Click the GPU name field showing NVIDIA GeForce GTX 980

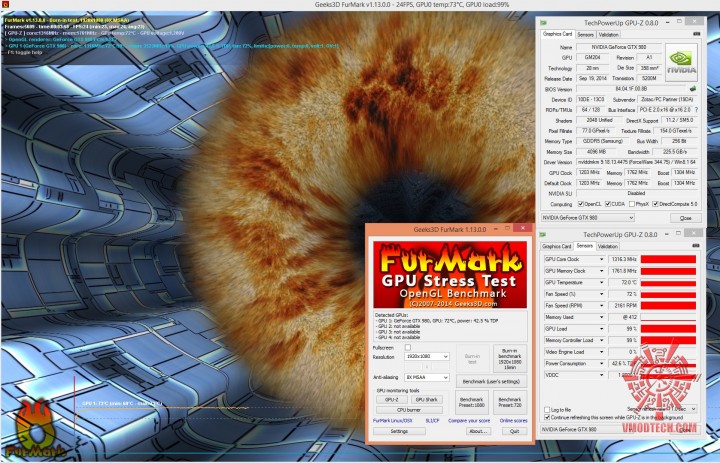pyautogui.click(x=619, y=47)
